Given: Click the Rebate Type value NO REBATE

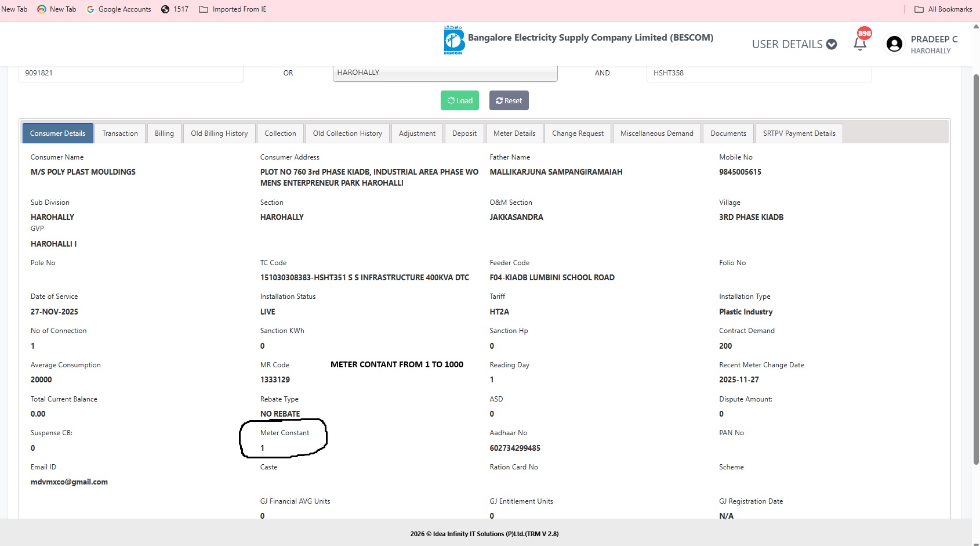Looking at the screenshot, I should coord(280,414).
